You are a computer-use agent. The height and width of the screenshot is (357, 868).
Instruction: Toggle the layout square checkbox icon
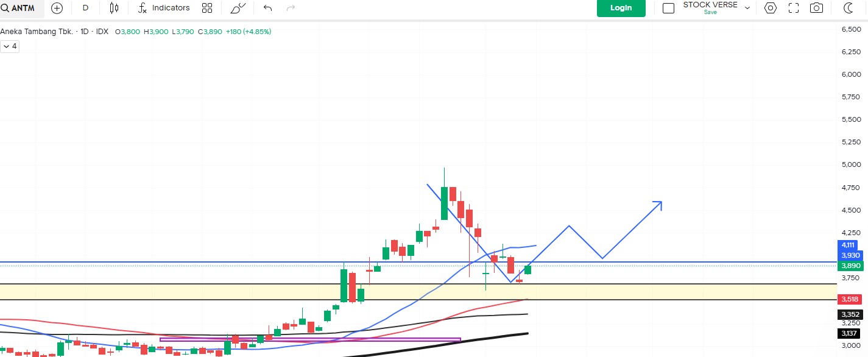[668, 8]
